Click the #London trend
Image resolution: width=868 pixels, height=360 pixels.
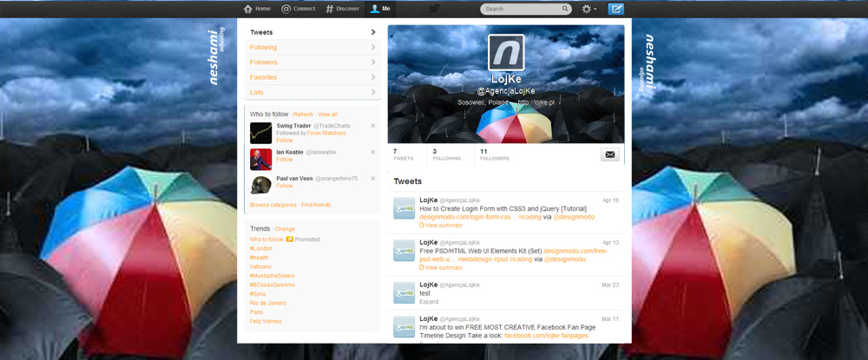261,248
